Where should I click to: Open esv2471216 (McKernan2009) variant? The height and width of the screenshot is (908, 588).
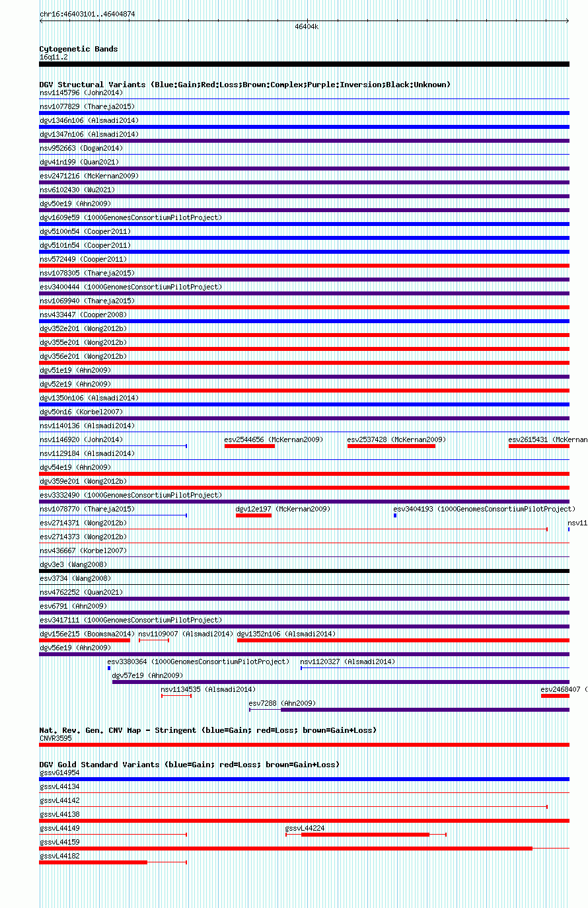89,176
